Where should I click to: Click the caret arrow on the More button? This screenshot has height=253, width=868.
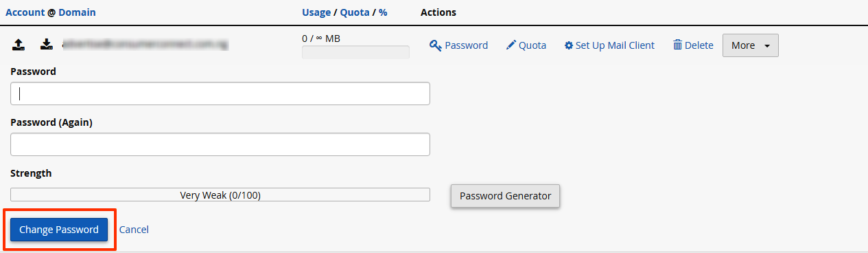pyautogui.click(x=766, y=46)
